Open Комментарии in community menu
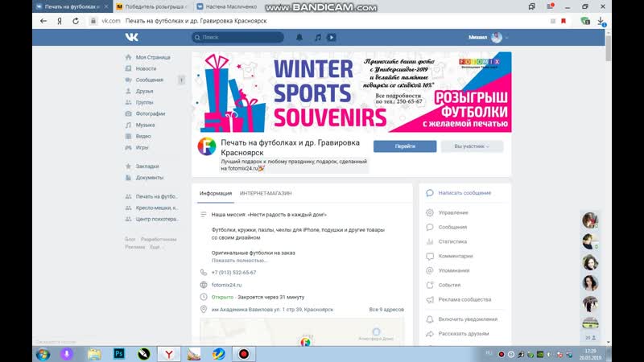 [x=456, y=256]
